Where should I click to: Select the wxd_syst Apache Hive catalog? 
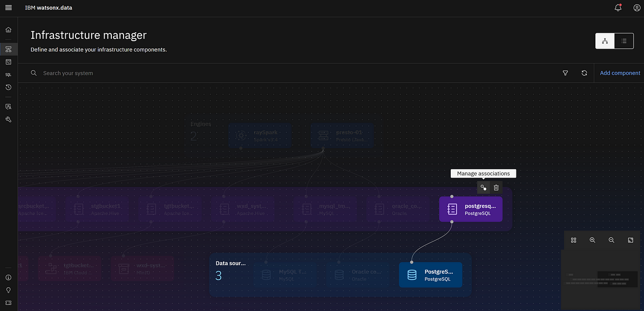pos(243,209)
